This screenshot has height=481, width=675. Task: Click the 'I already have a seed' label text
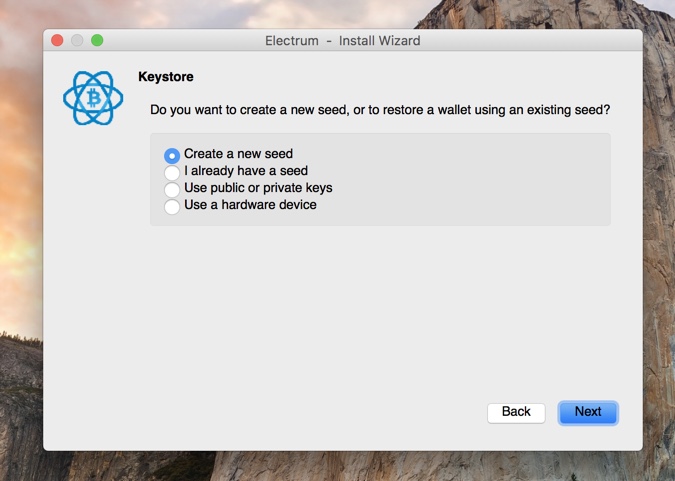point(246,171)
